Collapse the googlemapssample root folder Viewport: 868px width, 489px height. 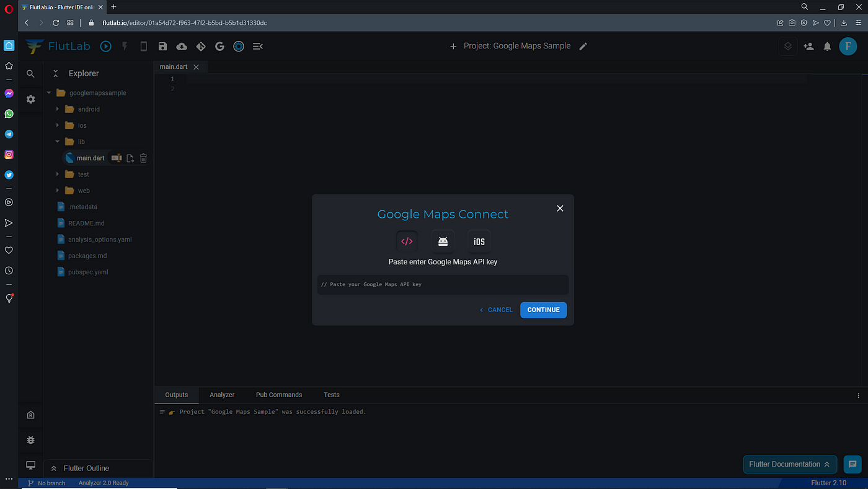pos(49,93)
